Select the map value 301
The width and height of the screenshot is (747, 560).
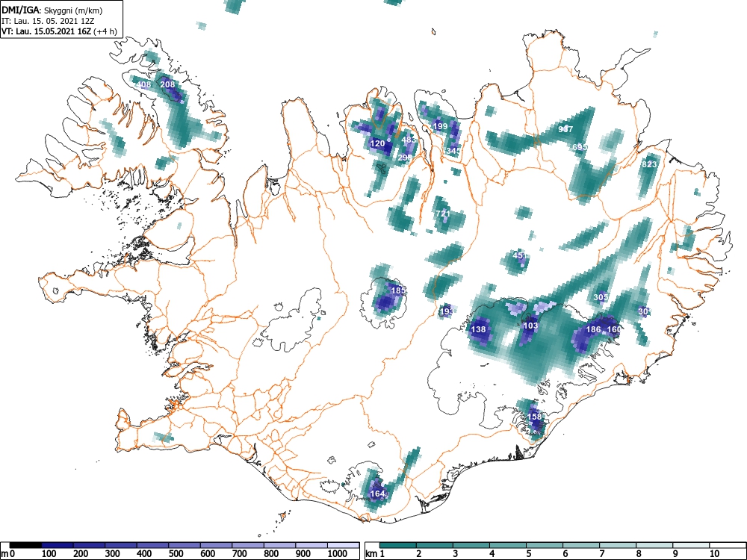pyautogui.click(x=645, y=311)
